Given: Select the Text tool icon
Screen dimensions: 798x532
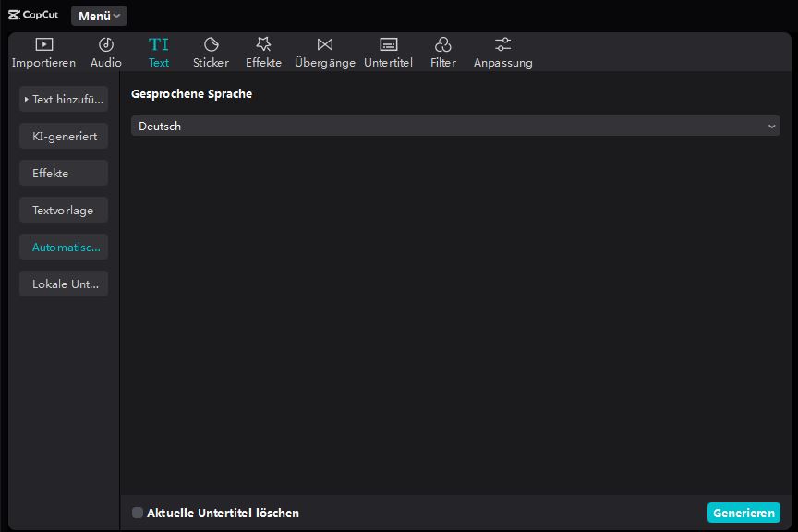Looking at the screenshot, I should [x=159, y=44].
